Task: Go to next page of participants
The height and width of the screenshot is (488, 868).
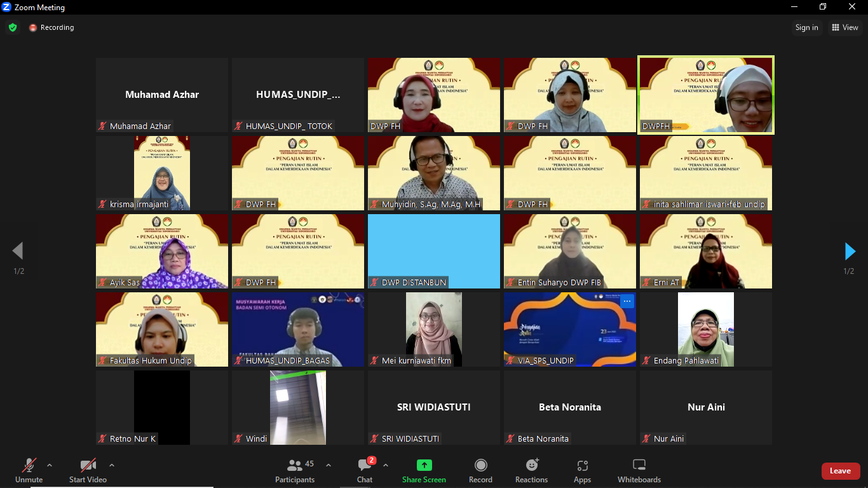Action: pos(850,252)
